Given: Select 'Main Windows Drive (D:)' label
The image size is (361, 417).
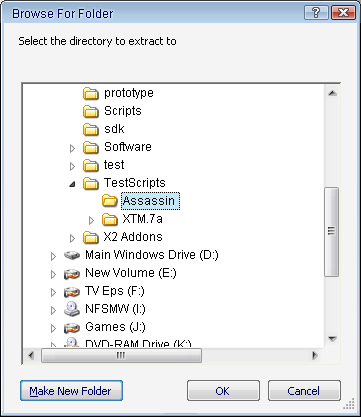Looking at the screenshot, I should click(152, 255).
